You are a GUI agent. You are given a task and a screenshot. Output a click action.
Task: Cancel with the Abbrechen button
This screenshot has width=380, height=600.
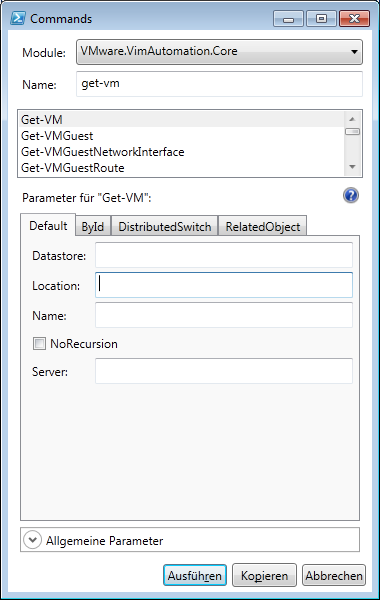[334, 575]
